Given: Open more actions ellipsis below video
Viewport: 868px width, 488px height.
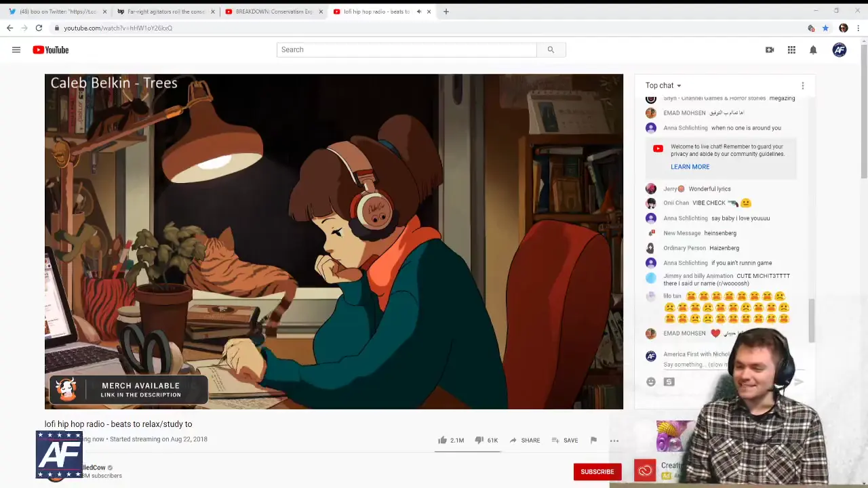Looking at the screenshot, I should tap(614, 441).
